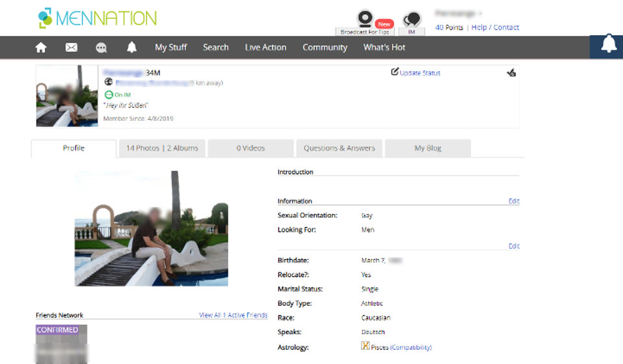The width and height of the screenshot is (623, 364).
Task: Click the Compatibility link next to Pisces
Action: 411,348
